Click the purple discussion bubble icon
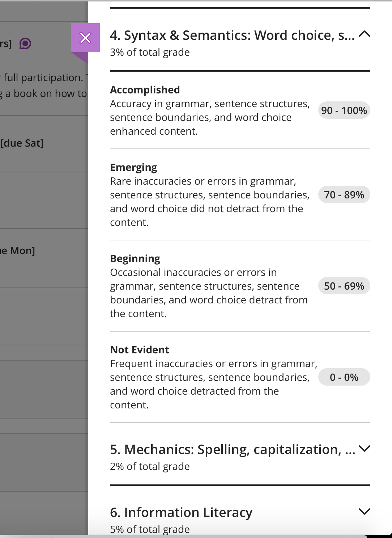Viewport: 392px width, 538px height. pyautogui.click(x=25, y=44)
